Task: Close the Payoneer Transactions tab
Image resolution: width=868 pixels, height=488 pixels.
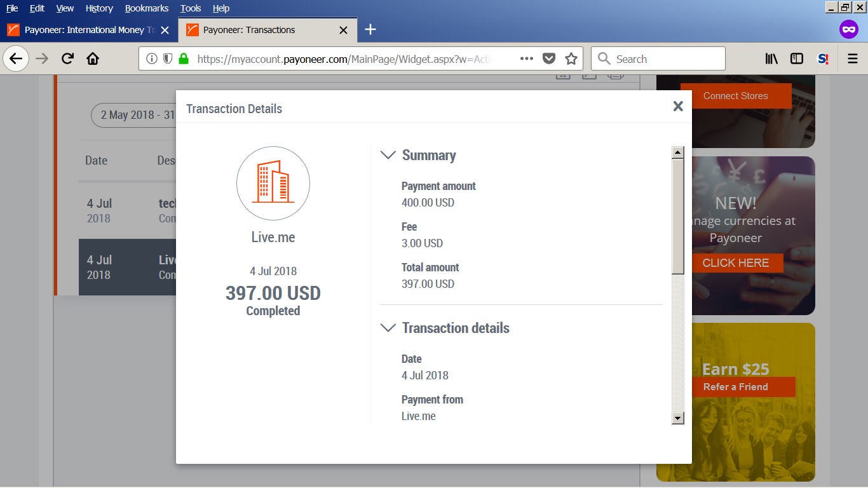Action: [x=344, y=30]
